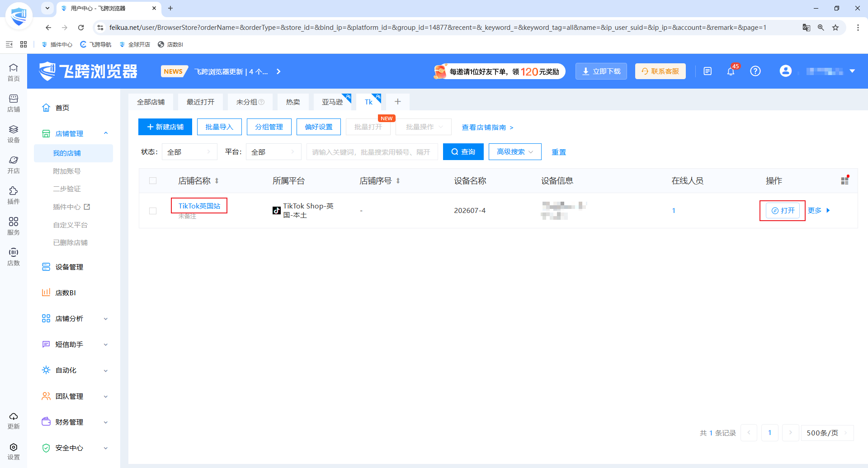Open the 500条/页 page size dropdown

827,433
